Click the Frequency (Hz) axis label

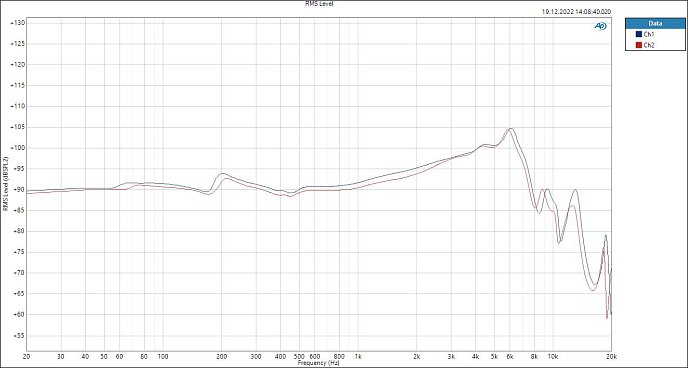(318, 363)
